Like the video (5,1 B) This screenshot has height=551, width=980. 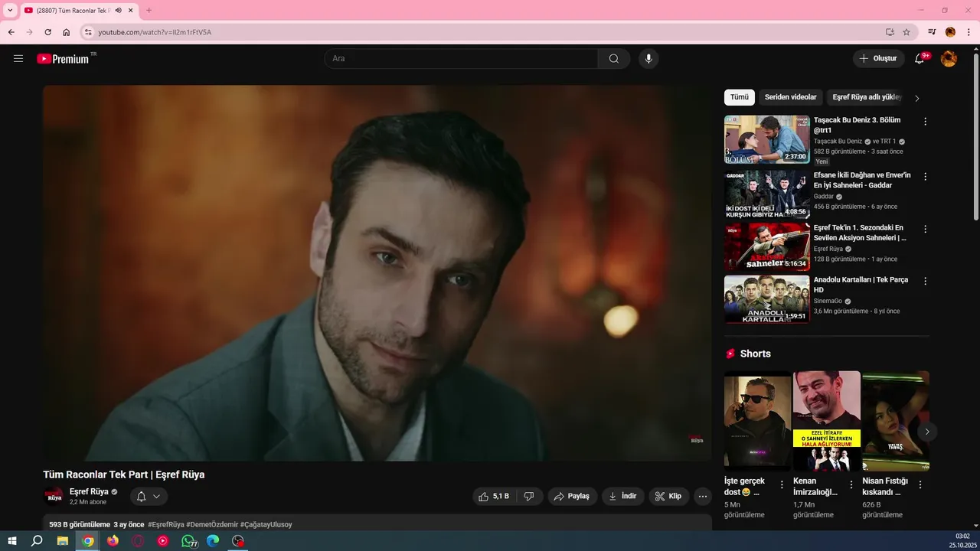494,497
